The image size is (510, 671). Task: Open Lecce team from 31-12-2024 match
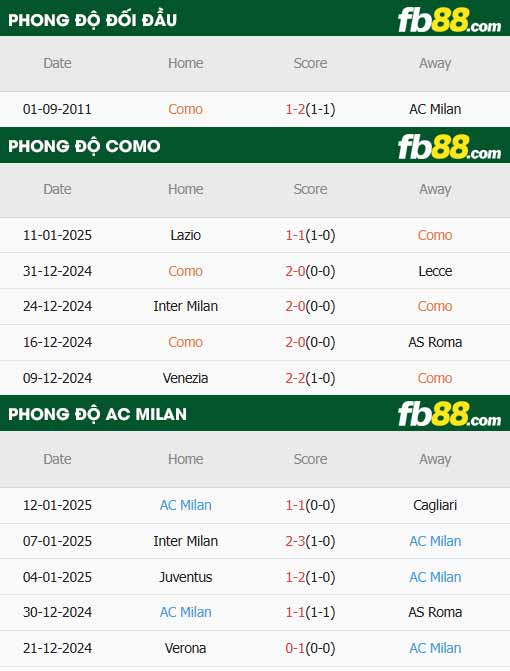coord(435,271)
